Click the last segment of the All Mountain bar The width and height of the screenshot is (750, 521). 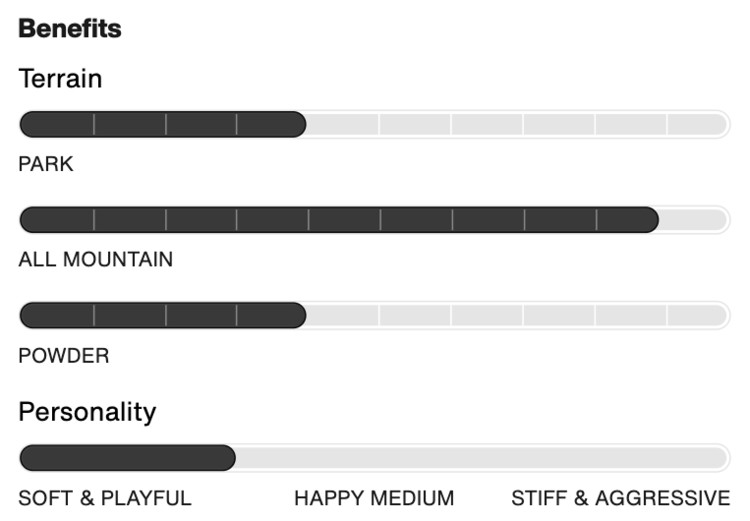[698, 220]
